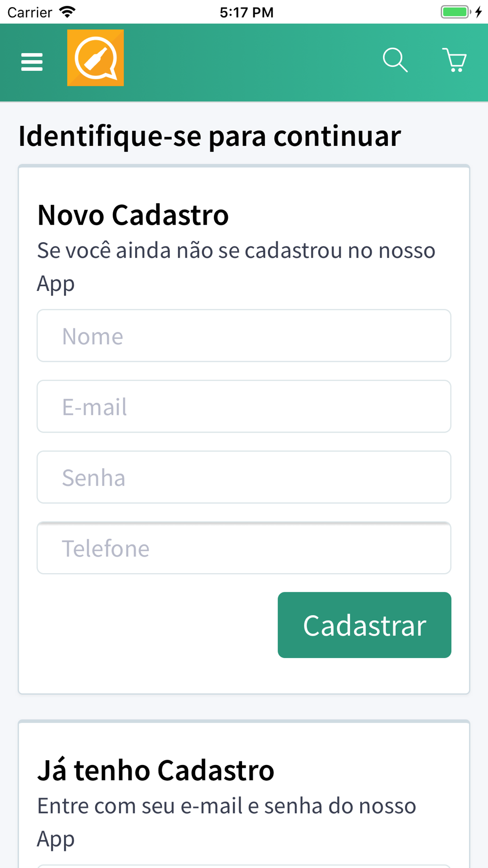Click the 'Já tenho Cadastro' heading
The height and width of the screenshot is (868, 488).
[x=156, y=770]
